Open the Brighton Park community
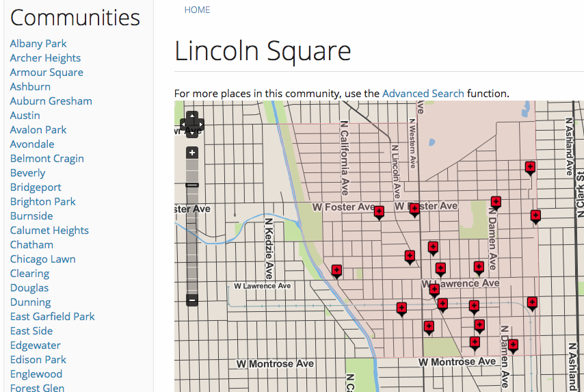The image size is (584, 392). tap(43, 202)
